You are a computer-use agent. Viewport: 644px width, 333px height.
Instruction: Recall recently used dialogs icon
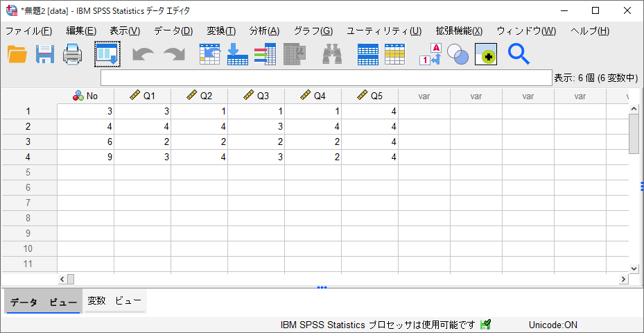pyautogui.click(x=107, y=54)
